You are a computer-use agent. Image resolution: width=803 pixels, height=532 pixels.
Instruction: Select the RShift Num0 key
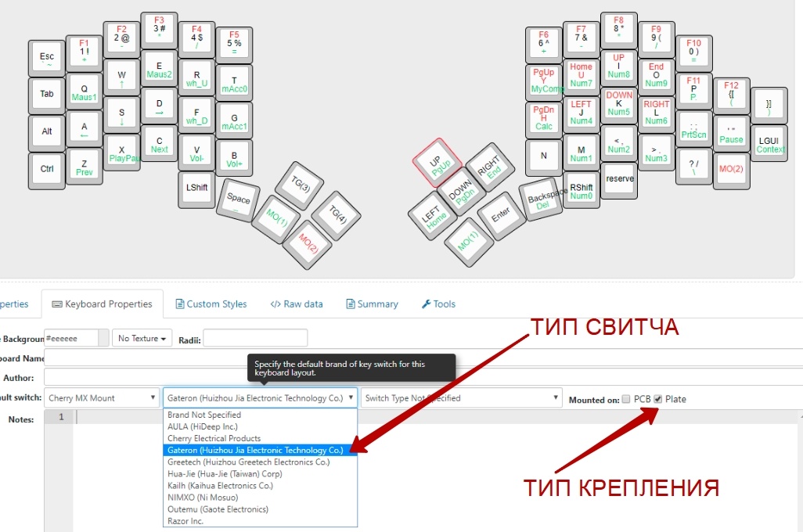coord(582,189)
